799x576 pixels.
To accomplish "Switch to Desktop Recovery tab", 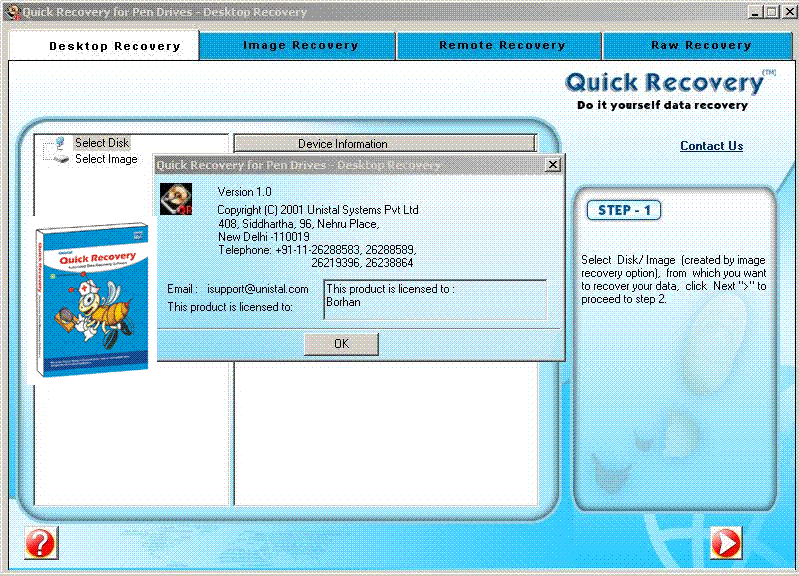I will pos(104,46).
